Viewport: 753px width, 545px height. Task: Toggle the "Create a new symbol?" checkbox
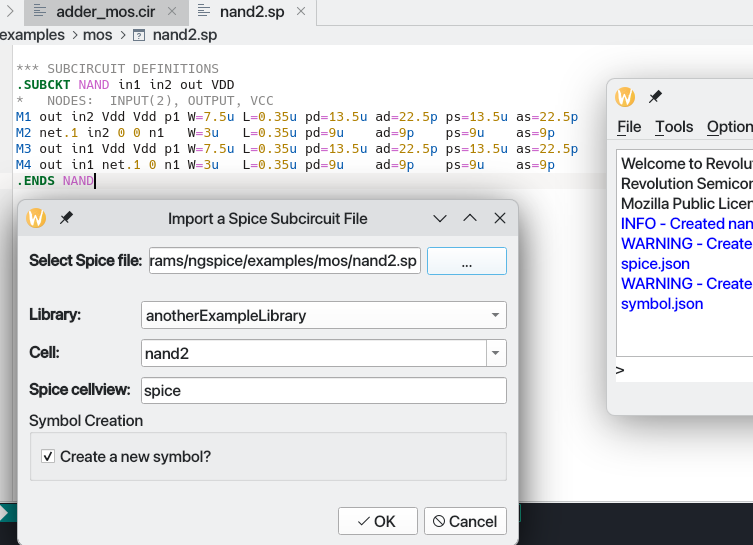pyautogui.click(x=48, y=456)
